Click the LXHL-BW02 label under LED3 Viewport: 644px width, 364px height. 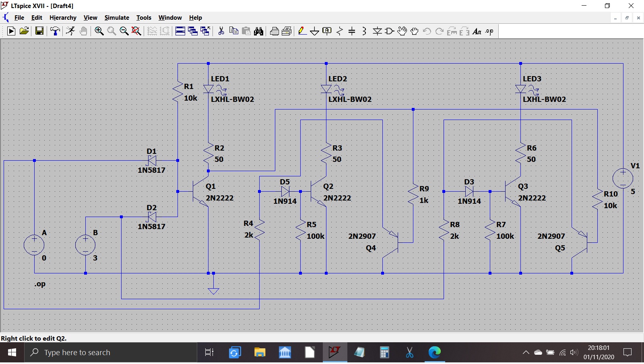click(x=544, y=99)
